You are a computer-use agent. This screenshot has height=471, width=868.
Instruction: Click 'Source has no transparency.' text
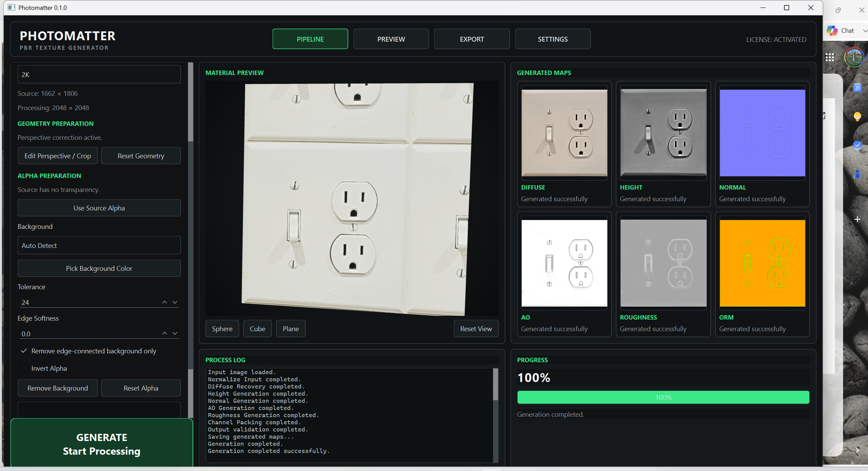58,190
